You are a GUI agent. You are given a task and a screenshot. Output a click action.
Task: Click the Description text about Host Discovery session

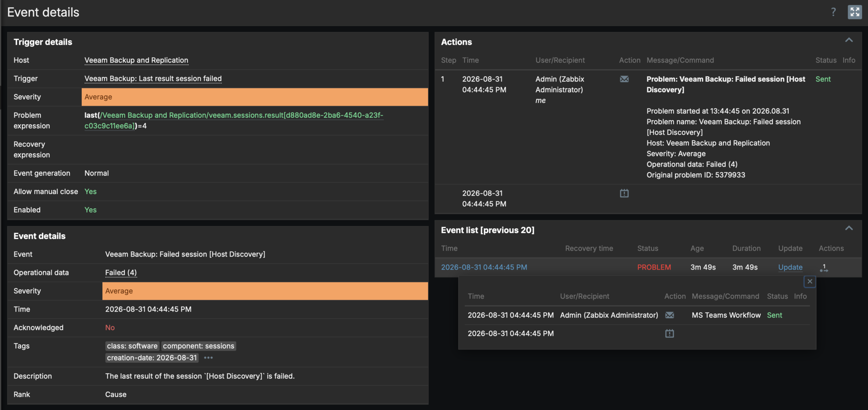coord(200,376)
